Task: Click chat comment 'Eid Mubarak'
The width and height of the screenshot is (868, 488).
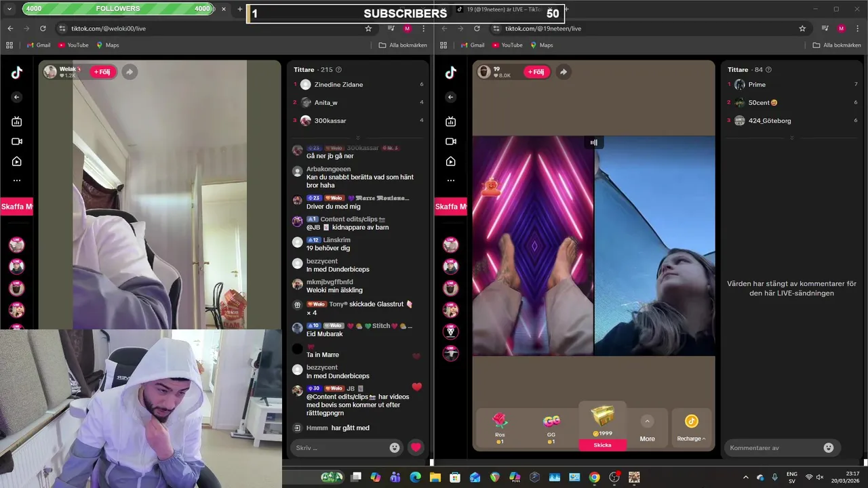Action: tap(325, 334)
